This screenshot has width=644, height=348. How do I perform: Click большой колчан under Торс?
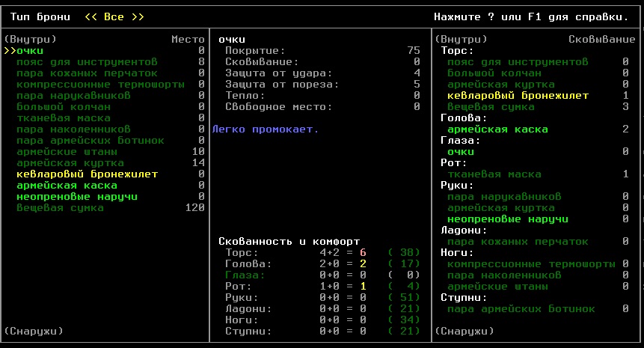point(494,73)
